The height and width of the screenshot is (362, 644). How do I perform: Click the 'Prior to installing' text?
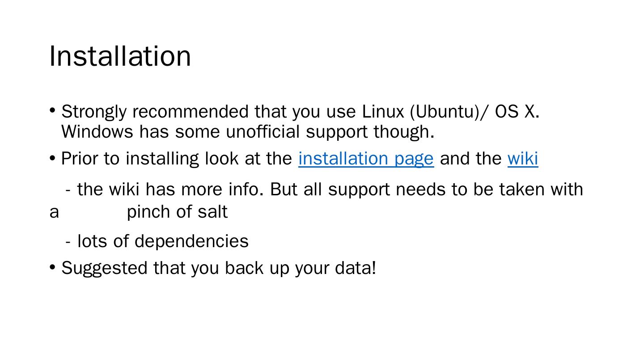tap(176, 159)
